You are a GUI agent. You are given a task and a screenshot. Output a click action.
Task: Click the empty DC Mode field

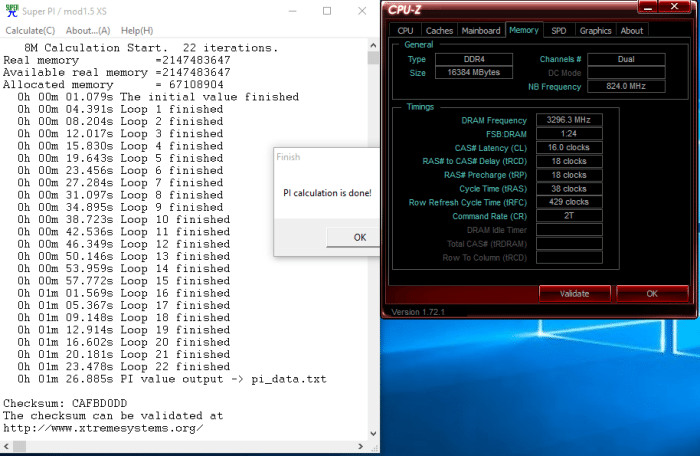pyautogui.click(x=626, y=73)
